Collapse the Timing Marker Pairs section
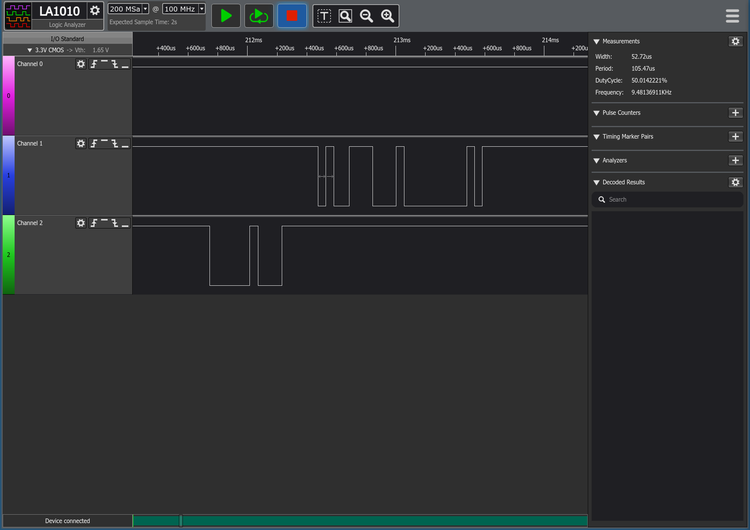Image resolution: width=750 pixels, height=530 pixels. (596, 137)
